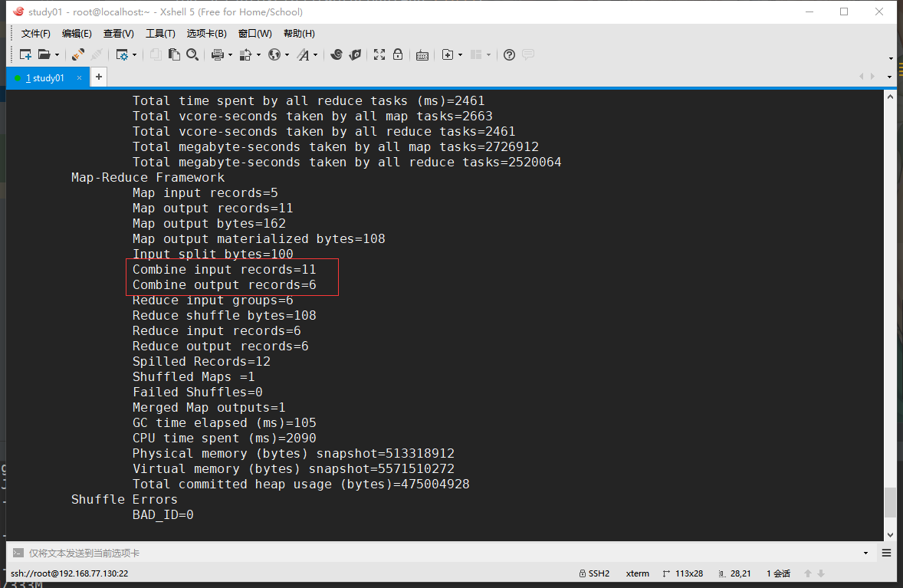Viewport: 903px width, 588px height.
Task: Click the layout arrangement icon
Action: tap(476, 54)
